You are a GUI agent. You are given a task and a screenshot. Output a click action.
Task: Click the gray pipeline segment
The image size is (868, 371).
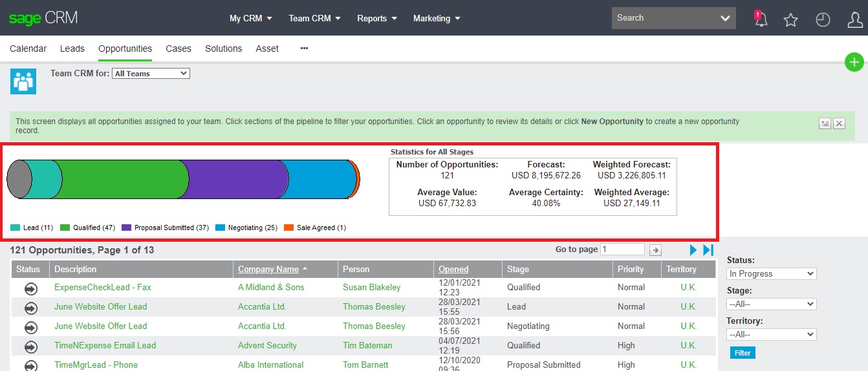click(x=18, y=179)
